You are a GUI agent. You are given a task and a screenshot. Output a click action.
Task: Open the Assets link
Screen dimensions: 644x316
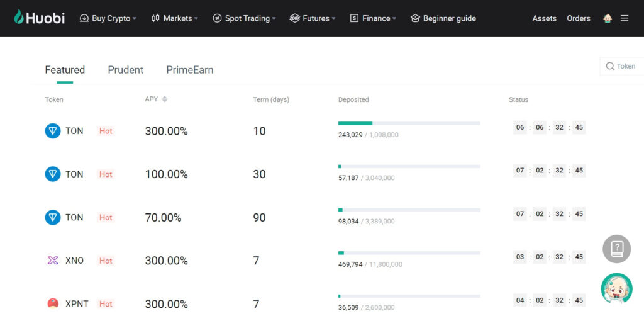544,18
